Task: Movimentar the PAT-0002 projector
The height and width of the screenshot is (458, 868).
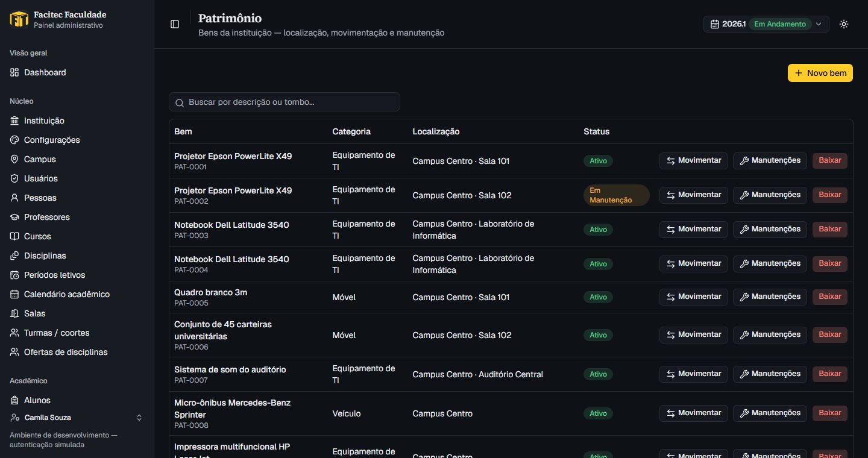Action: (694, 195)
